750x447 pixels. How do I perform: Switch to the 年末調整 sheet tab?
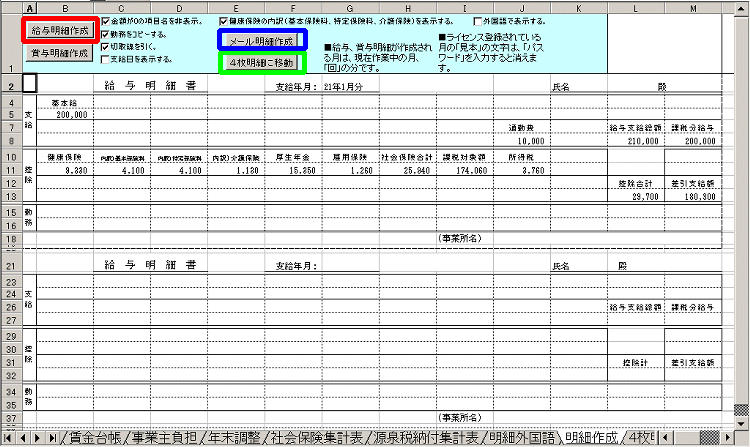[x=232, y=438]
